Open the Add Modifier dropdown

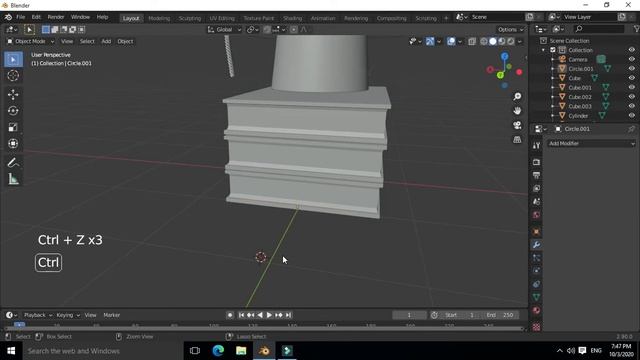[x=591, y=144]
